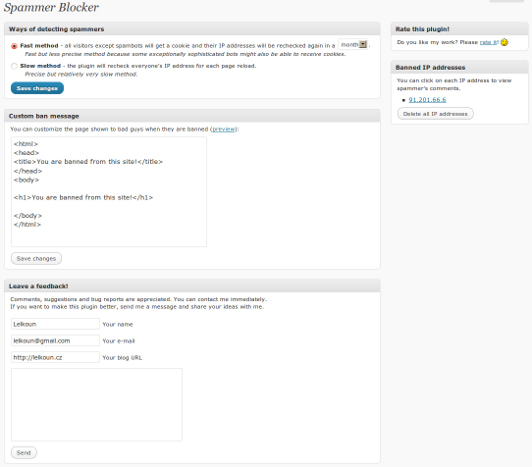Open banned IP address 91.201.66.6
The image size is (532, 467).
(x=427, y=100)
